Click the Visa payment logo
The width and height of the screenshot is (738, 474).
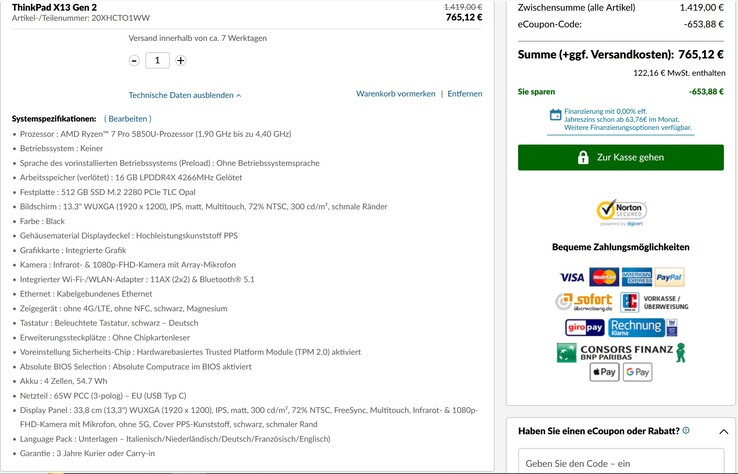[x=572, y=277]
